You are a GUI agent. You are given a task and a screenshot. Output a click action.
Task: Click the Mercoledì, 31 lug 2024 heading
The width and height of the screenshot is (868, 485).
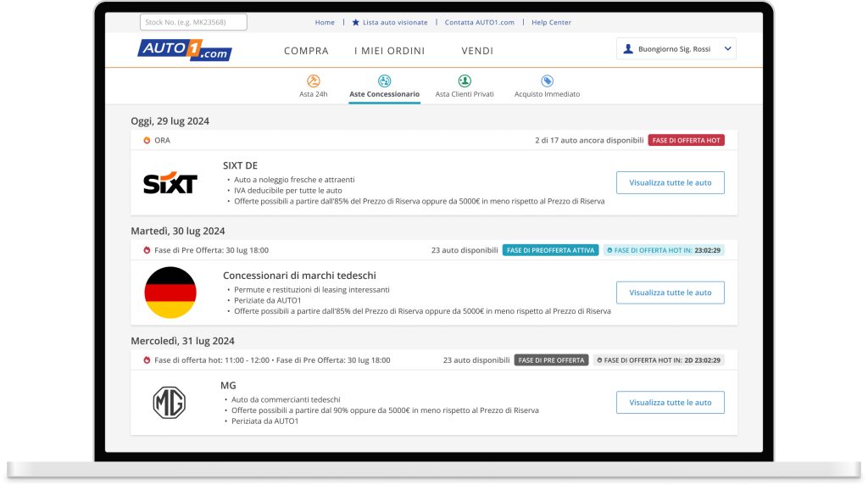[x=183, y=341]
